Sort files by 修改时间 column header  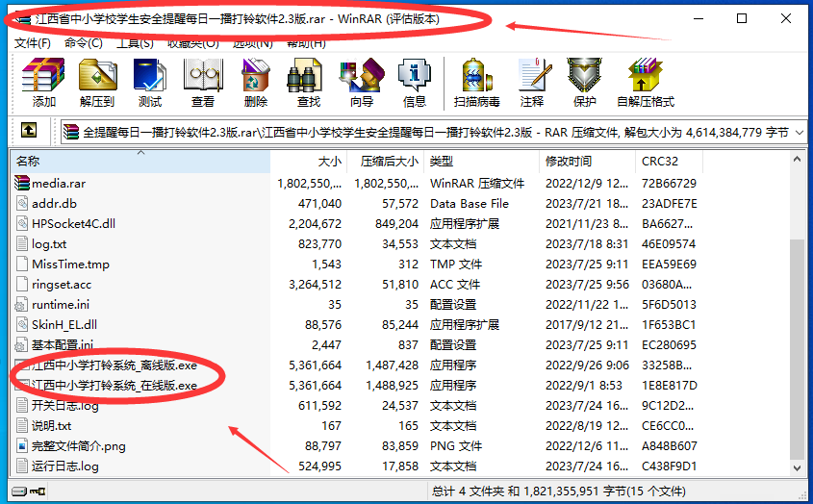(588, 162)
